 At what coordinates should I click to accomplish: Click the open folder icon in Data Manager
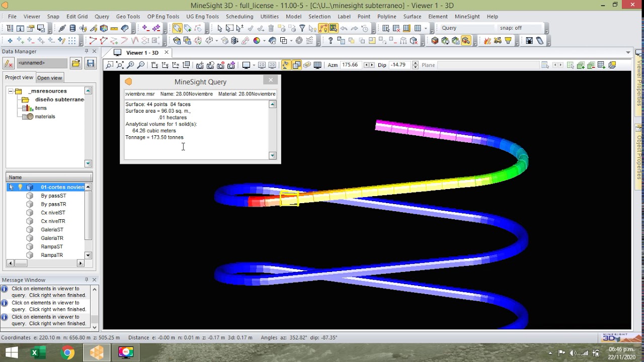pos(75,63)
